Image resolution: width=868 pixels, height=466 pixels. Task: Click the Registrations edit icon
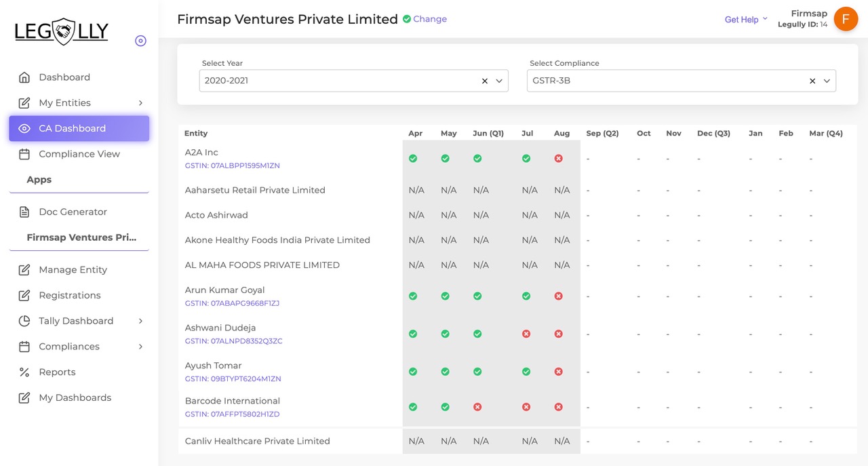(x=24, y=296)
